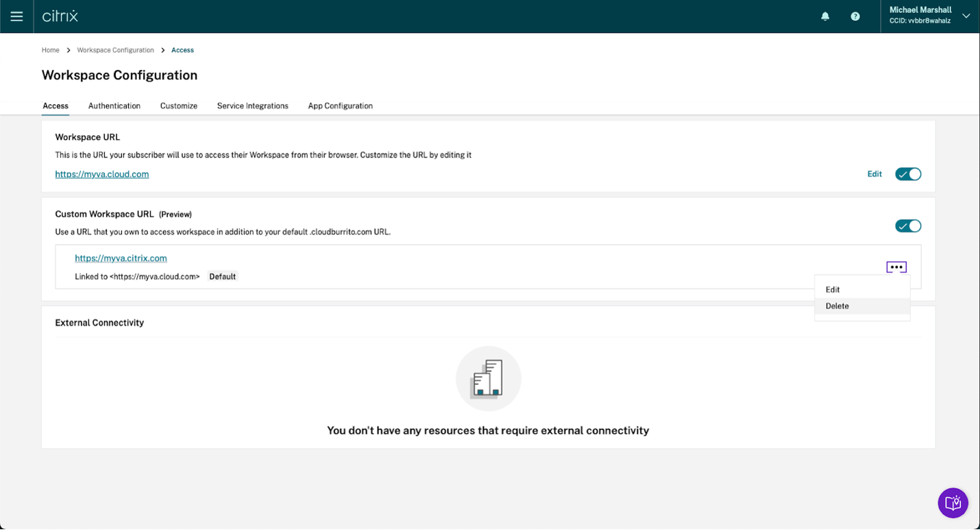980x532 pixels.
Task: Switch to the Service Integrations tab
Action: (x=253, y=106)
